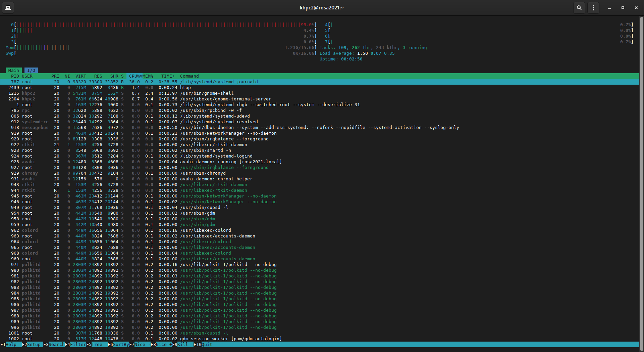
Task: Switch to the I/O tab
Action: 31,70
